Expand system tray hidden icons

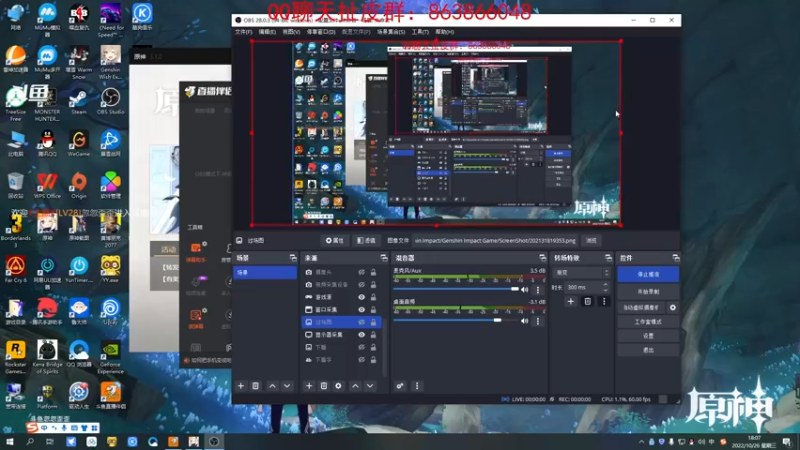641,442
